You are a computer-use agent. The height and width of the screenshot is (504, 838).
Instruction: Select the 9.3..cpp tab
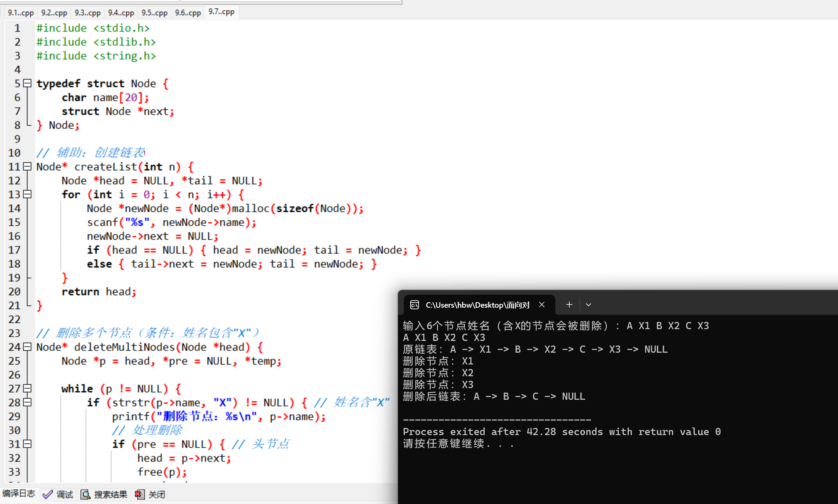pyautogui.click(x=88, y=13)
